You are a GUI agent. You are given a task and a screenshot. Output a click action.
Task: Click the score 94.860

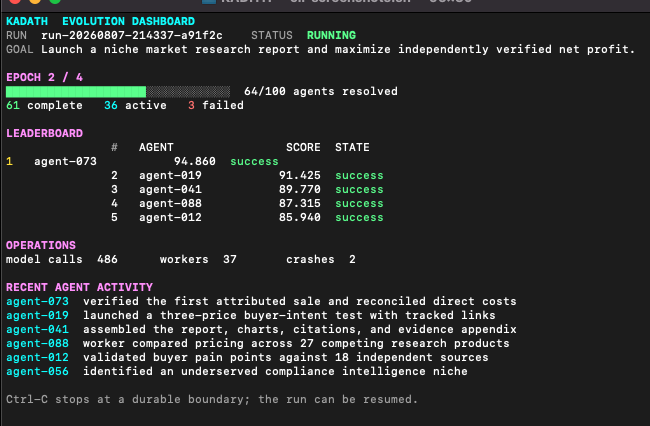[x=195, y=162]
